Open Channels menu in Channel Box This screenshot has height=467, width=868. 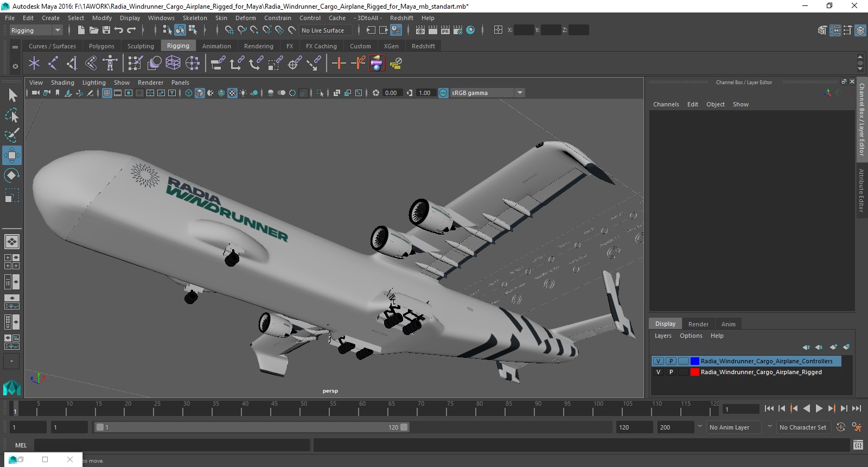pos(666,104)
